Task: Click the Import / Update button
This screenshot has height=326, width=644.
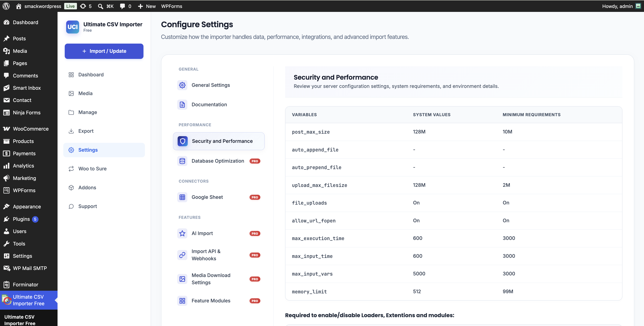Action: tap(104, 51)
